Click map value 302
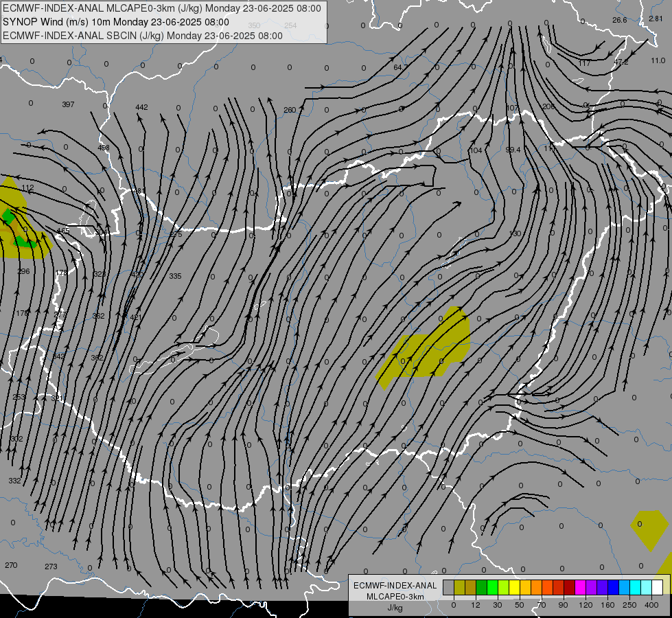This screenshot has width=672, height=618. click(16, 438)
